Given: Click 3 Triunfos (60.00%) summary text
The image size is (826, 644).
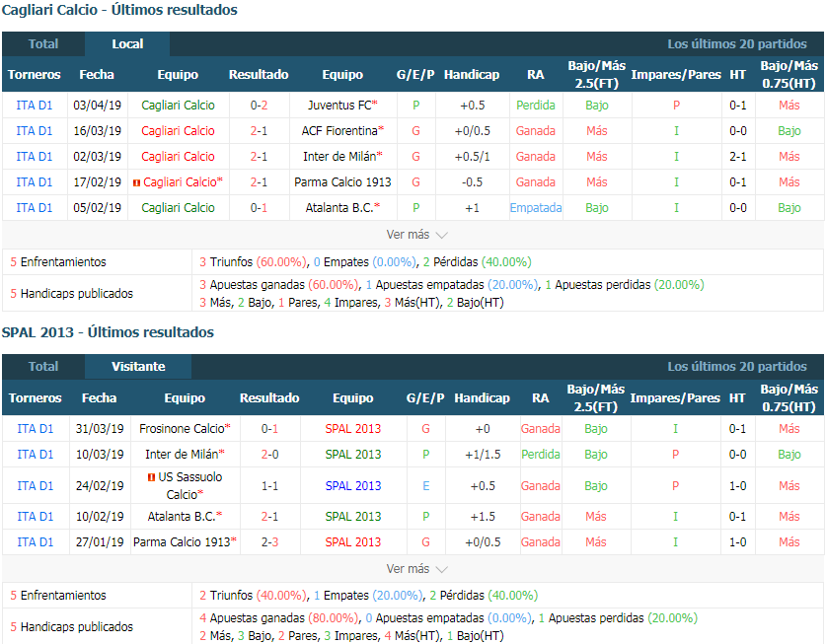Looking at the screenshot, I should 254,262.
